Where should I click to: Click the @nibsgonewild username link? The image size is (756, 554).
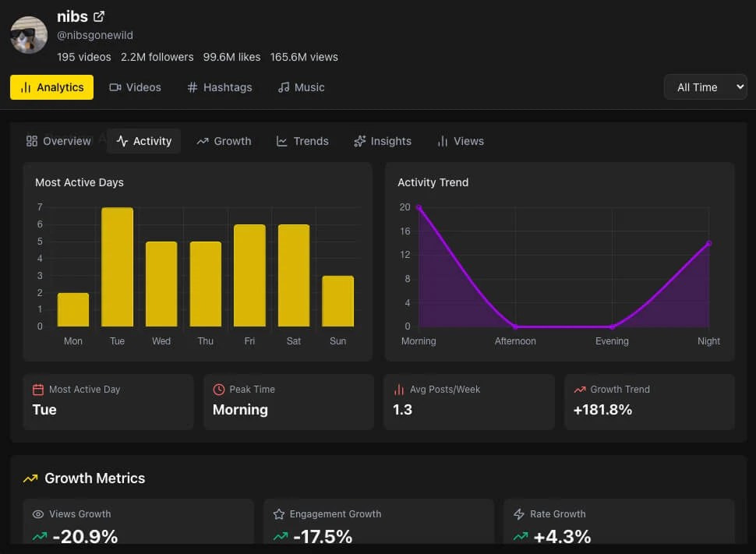click(x=95, y=35)
